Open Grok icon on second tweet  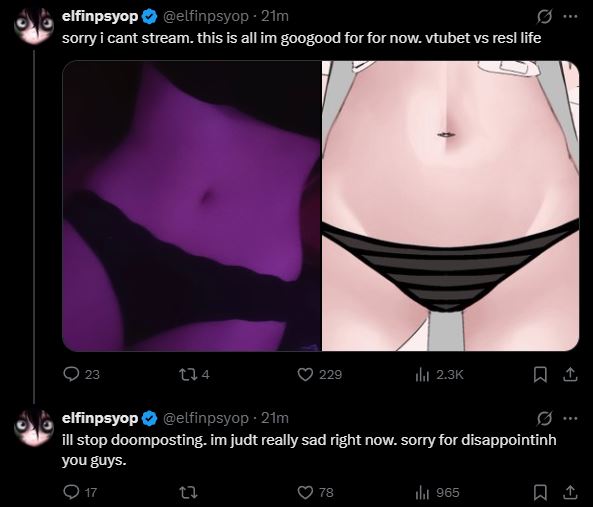click(544, 419)
